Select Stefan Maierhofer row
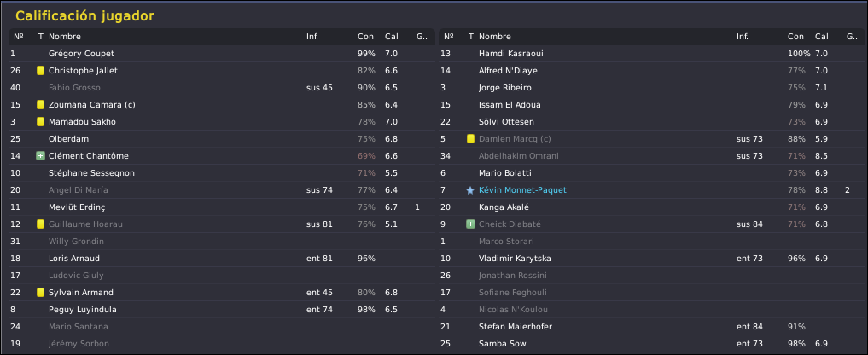Viewport: 868px width, 355px height. (652, 327)
